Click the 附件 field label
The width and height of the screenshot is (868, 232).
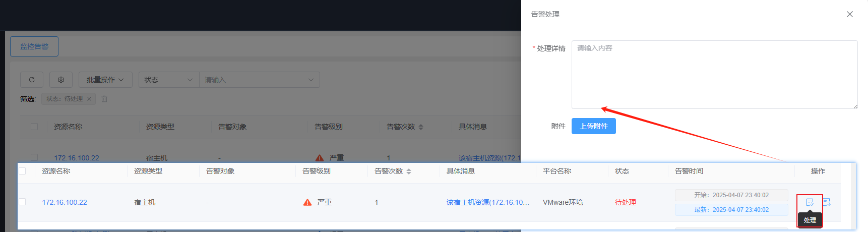(x=559, y=126)
